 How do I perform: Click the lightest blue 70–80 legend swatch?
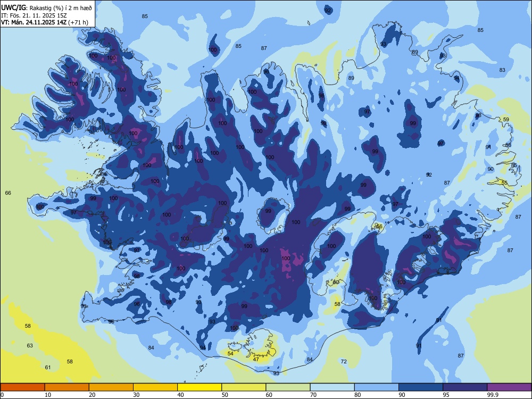click(x=332, y=387)
